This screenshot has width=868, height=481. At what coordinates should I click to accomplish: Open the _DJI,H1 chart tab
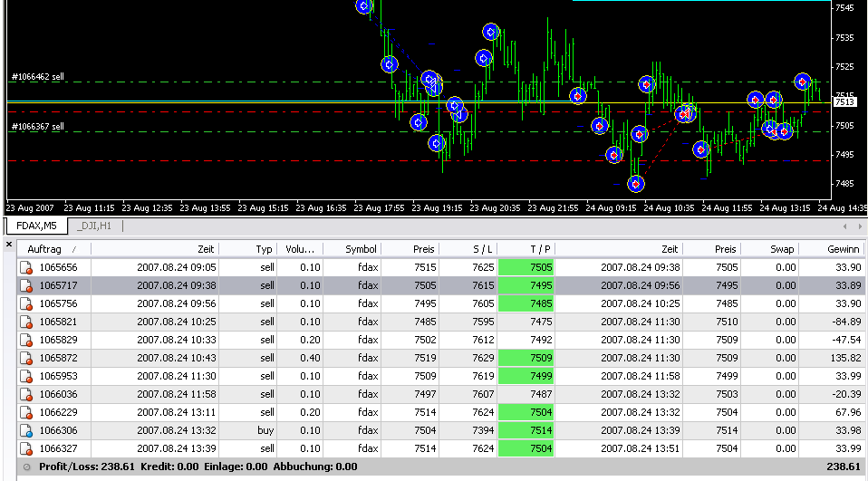96,226
